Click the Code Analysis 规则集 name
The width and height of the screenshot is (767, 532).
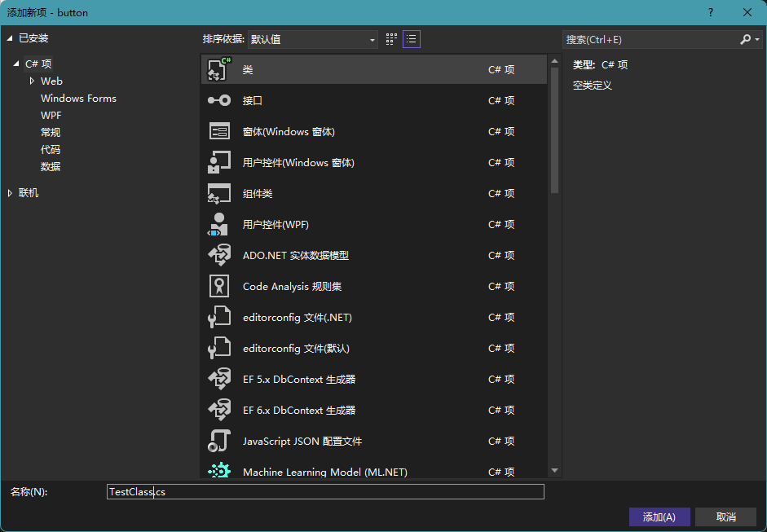pos(292,287)
